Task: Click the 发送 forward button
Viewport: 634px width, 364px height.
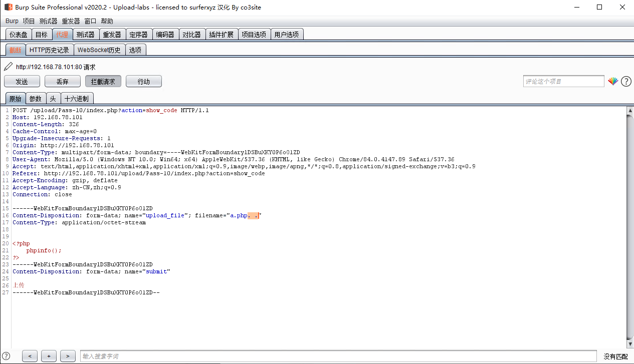Action: pyautogui.click(x=22, y=81)
